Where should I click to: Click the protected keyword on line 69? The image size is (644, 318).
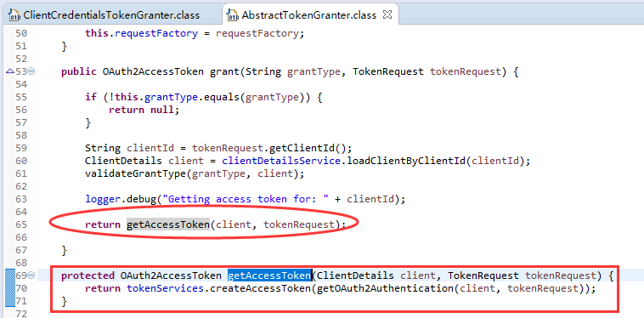pyautogui.click(x=88, y=275)
